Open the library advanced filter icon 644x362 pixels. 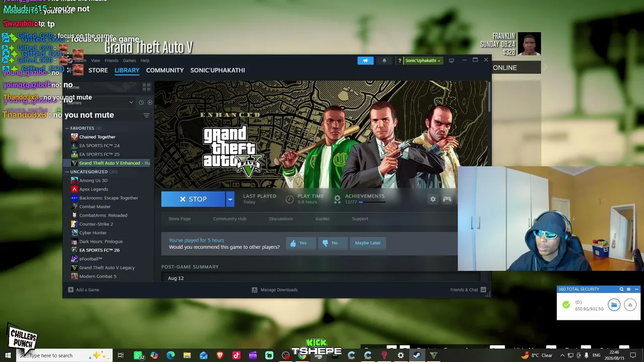[146, 115]
